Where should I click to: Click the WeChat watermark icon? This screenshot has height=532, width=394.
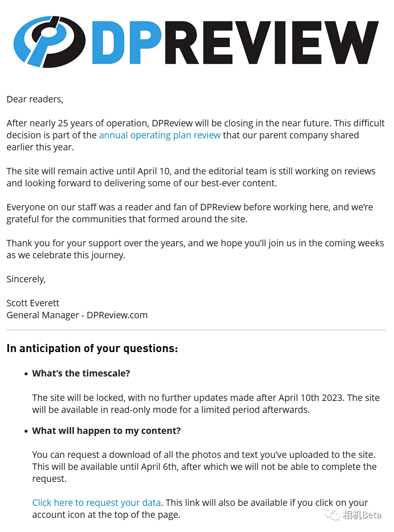[332, 515]
